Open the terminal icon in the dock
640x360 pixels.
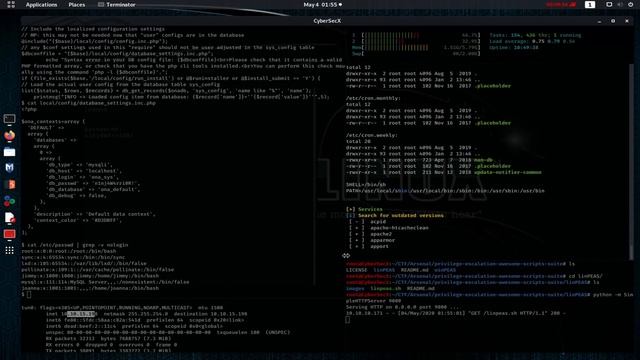[9, 119]
